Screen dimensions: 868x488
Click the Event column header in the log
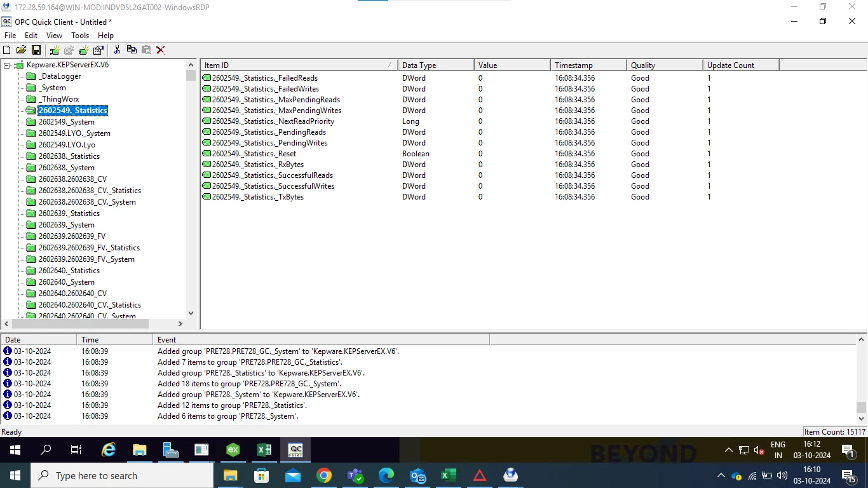point(321,340)
